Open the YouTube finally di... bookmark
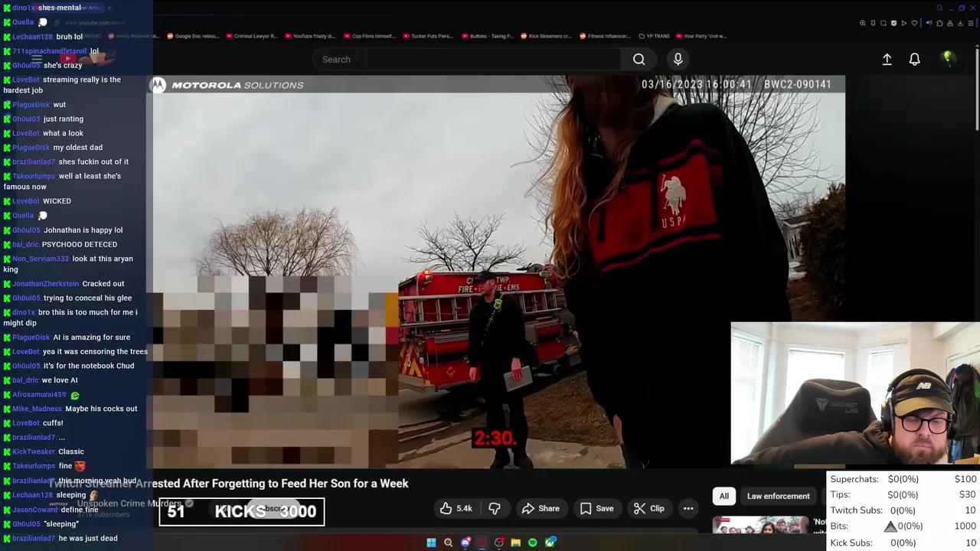The height and width of the screenshot is (551, 980). (309, 36)
